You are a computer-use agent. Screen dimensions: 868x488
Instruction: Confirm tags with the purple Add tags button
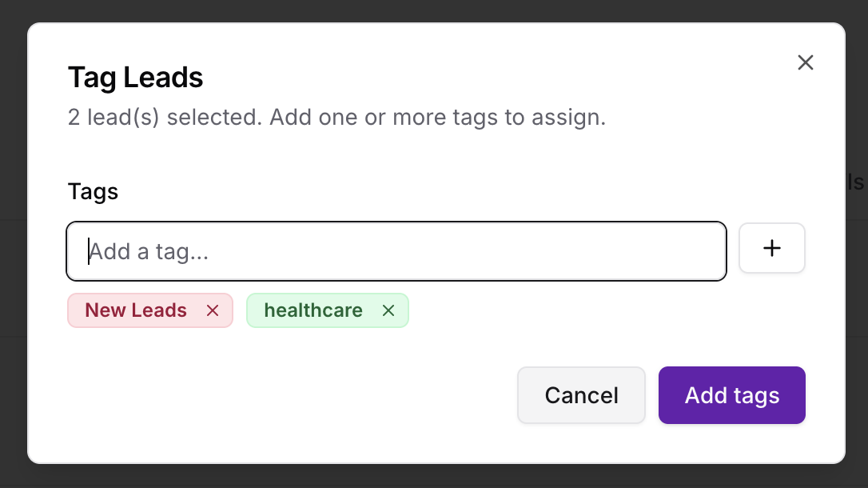[731, 394]
